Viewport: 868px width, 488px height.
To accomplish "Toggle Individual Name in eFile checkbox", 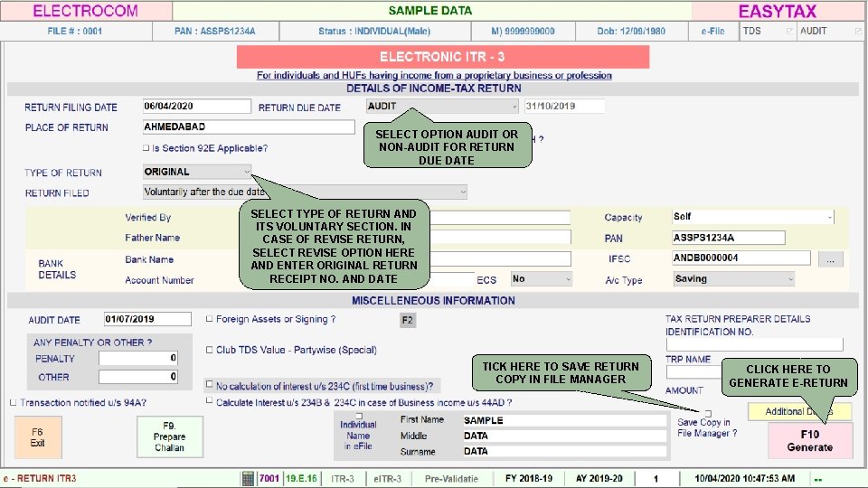I will pyautogui.click(x=359, y=416).
